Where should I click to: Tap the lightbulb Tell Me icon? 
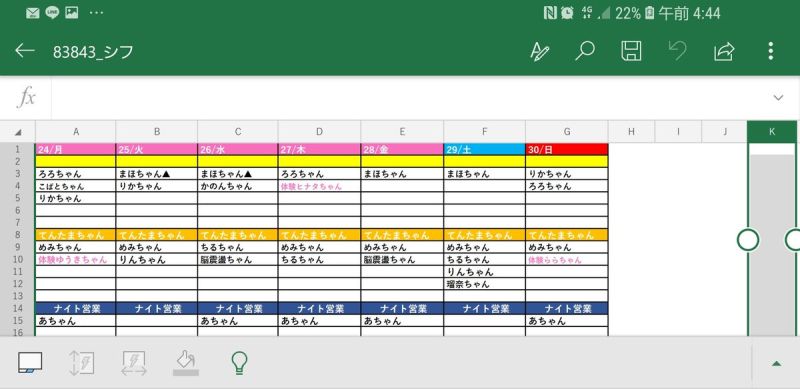point(239,363)
